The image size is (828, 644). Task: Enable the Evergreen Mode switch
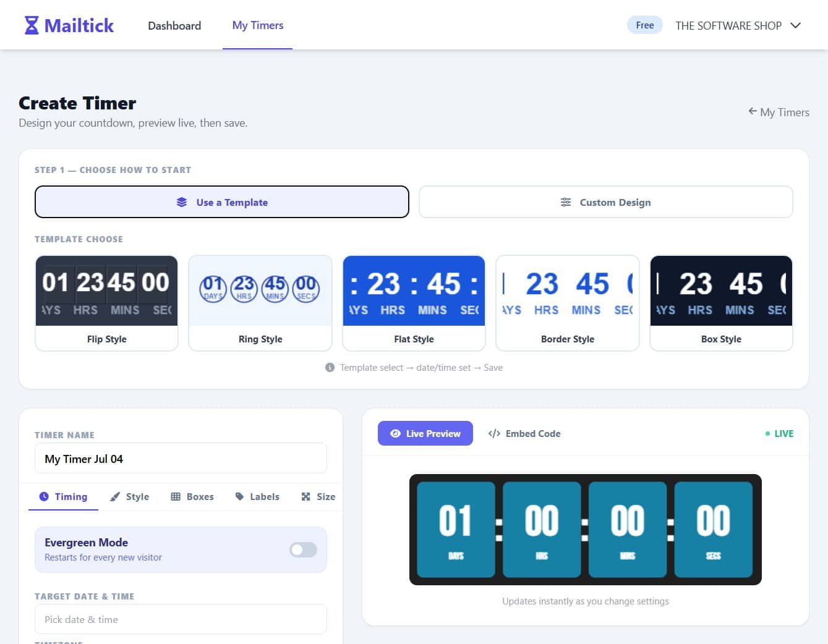pos(303,549)
